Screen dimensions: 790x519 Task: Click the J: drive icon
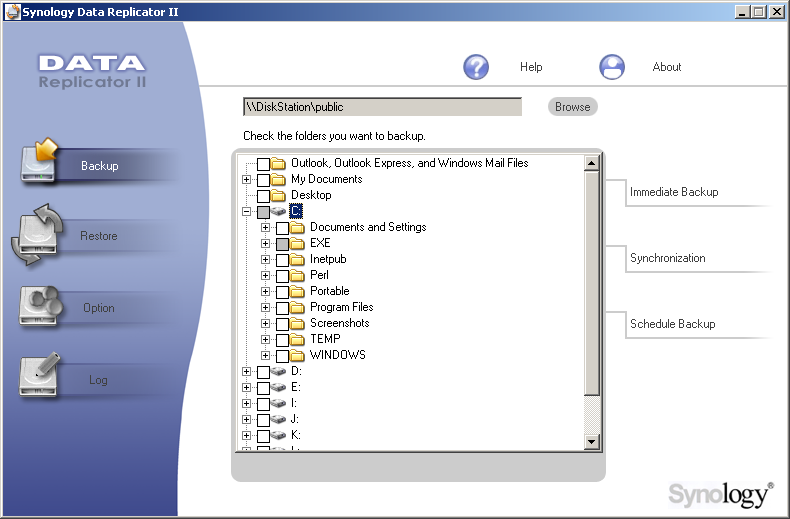pos(279,419)
